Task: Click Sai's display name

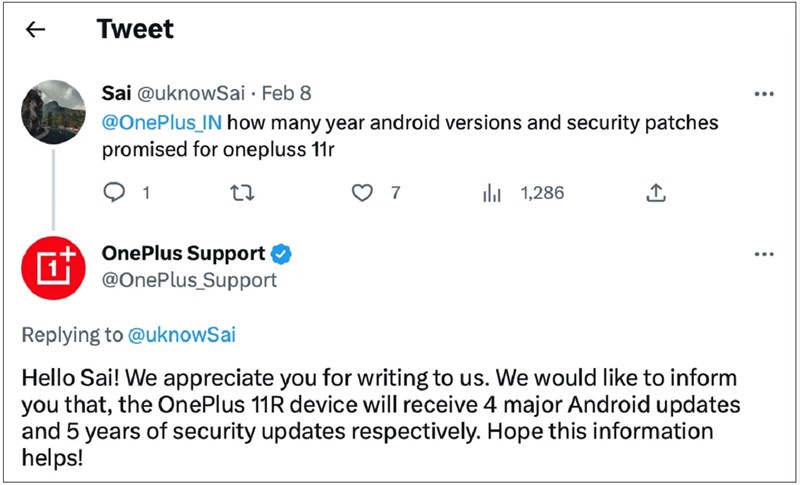Action: pyautogui.click(x=116, y=94)
